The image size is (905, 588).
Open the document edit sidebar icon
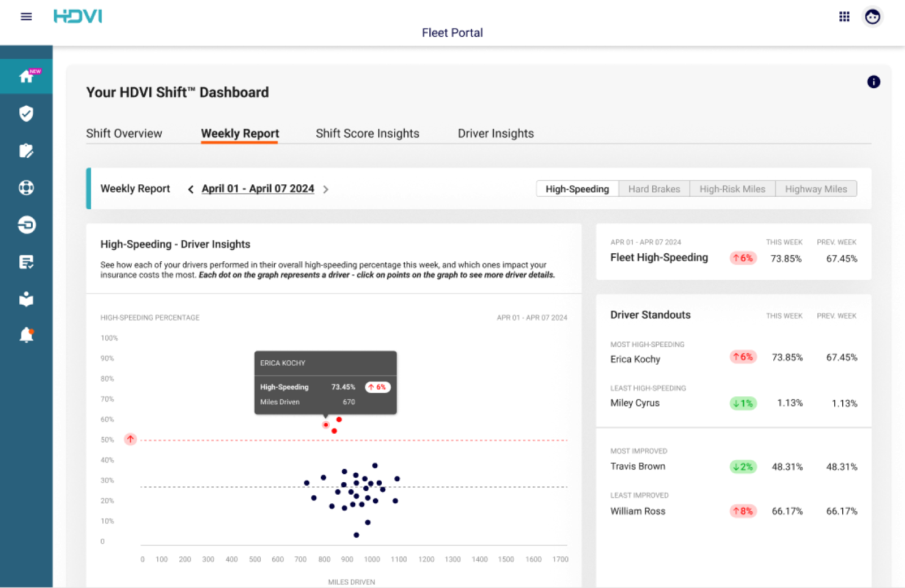[x=26, y=151]
